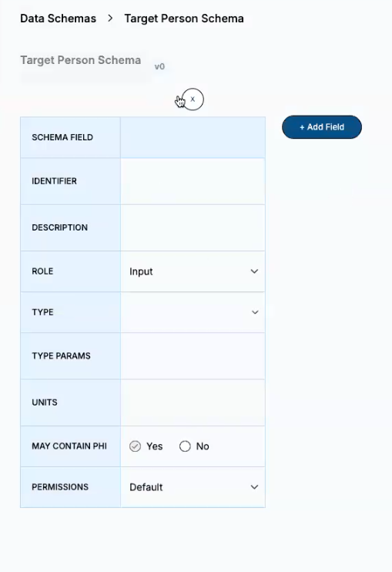Click the Default text in Permissions

click(x=146, y=487)
